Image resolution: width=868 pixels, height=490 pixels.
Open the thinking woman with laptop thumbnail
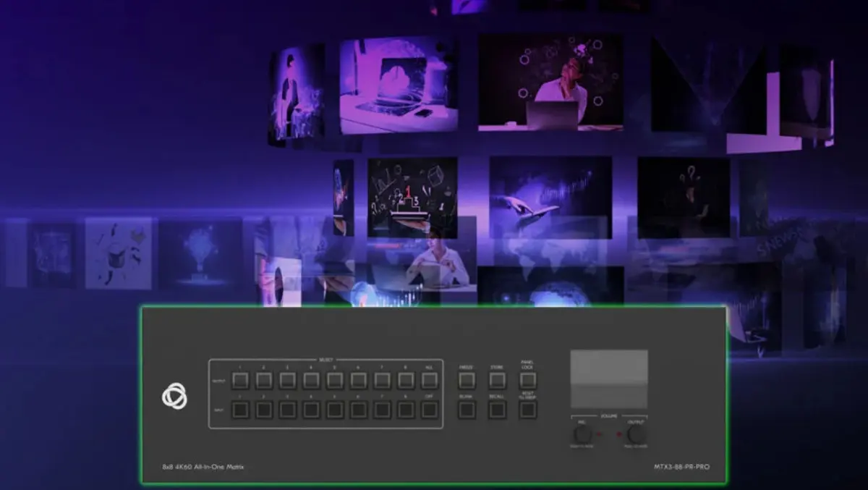[x=550, y=83]
